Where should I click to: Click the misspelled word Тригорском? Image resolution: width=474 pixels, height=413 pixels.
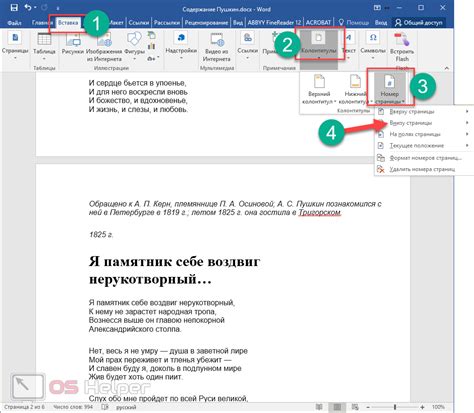[x=319, y=212]
